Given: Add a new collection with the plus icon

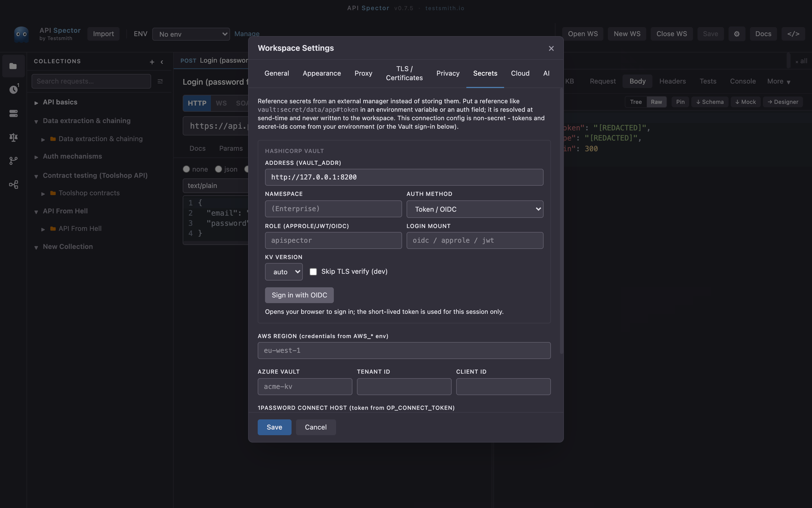Looking at the screenshot, I should (x=152, y=62).
